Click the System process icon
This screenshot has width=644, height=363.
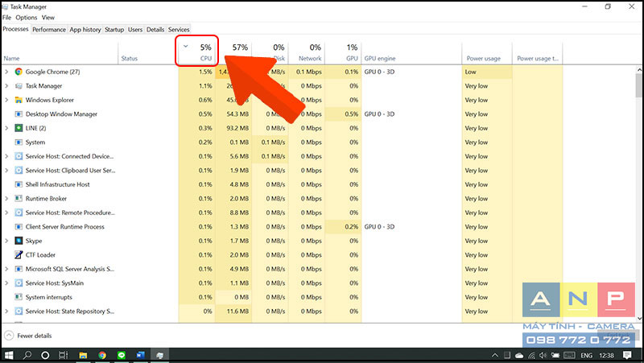[19, 142]
